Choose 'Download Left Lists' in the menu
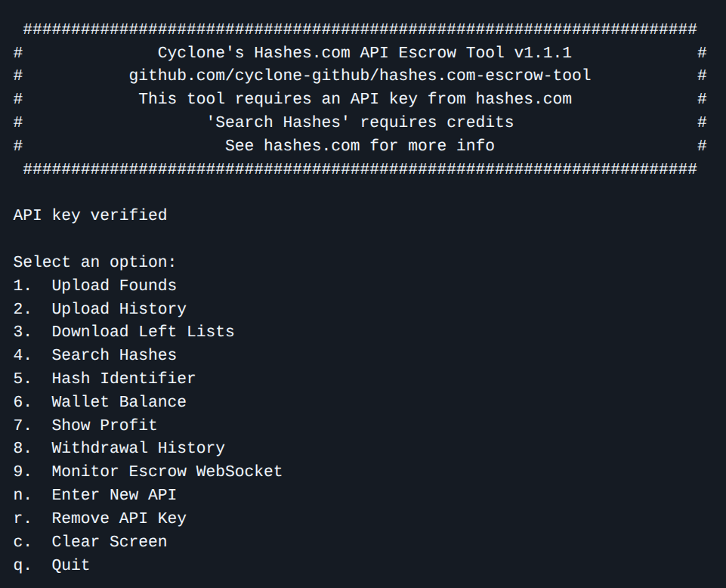This screenshot has width=726, height=588. [x=143, y=331]
